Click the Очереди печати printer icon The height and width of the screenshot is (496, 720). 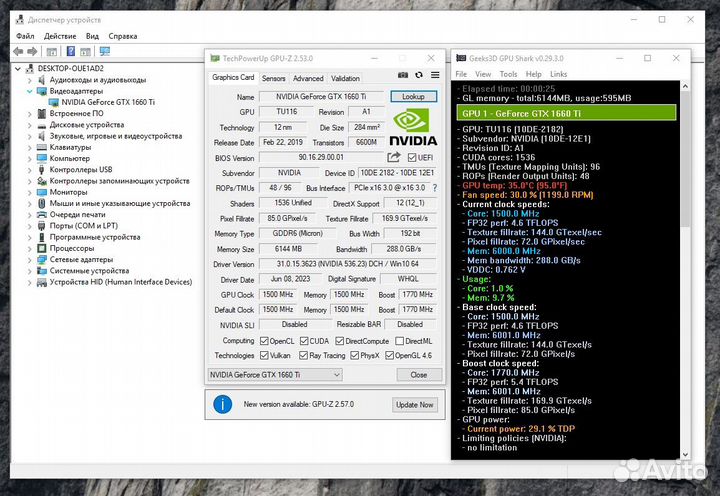pos(42,214)
